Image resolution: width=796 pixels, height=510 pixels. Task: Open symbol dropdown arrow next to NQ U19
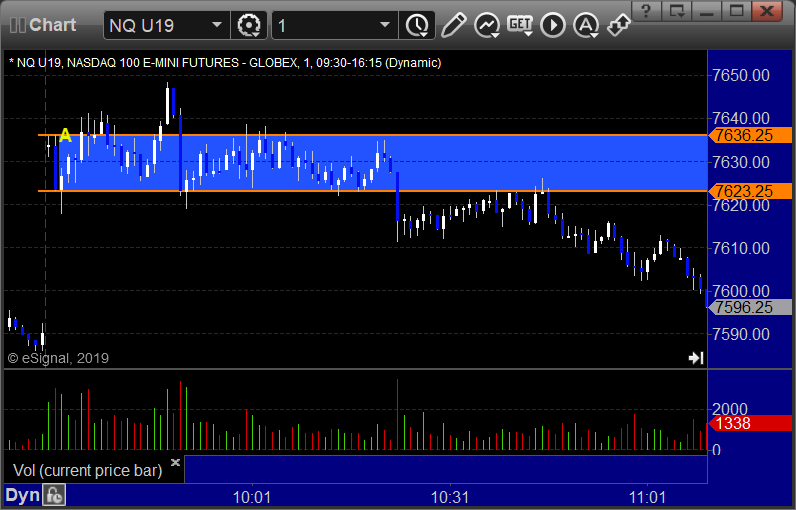(217, 25)
